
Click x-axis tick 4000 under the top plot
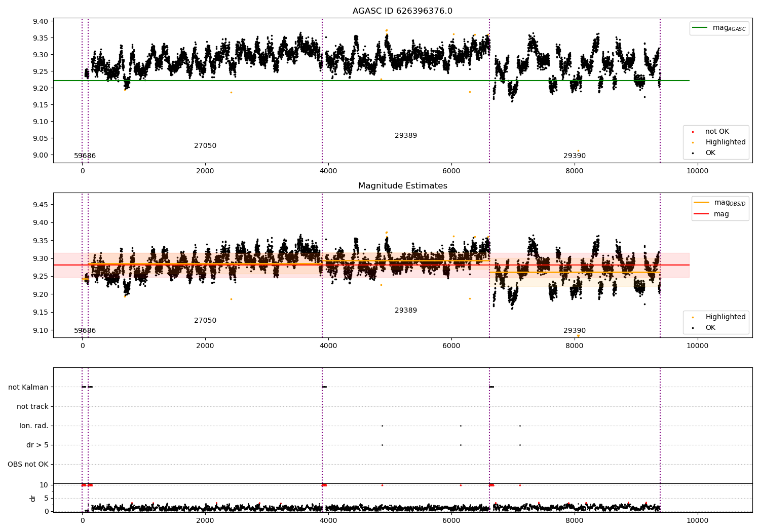tap(328, 171)
